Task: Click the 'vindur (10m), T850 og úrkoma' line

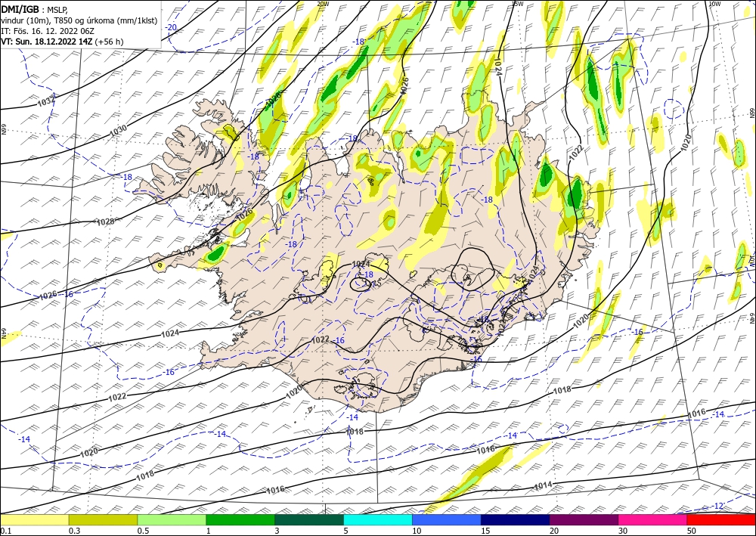Action: coord(79,20)
